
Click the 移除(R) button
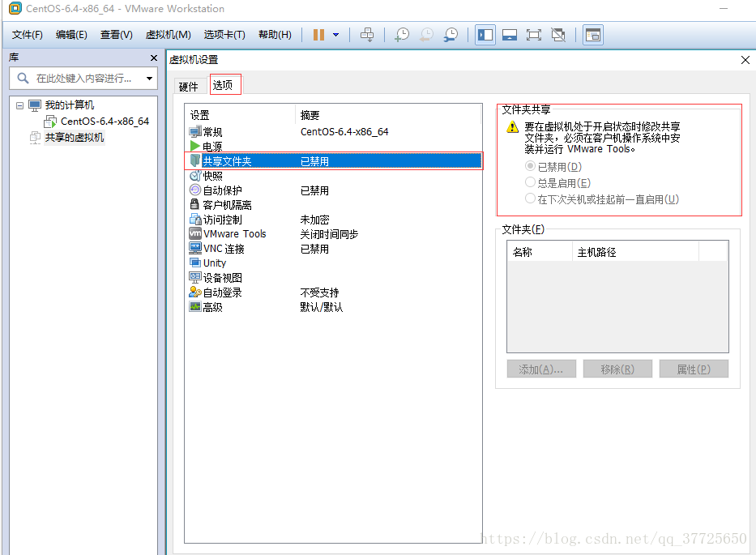point(617,369)
